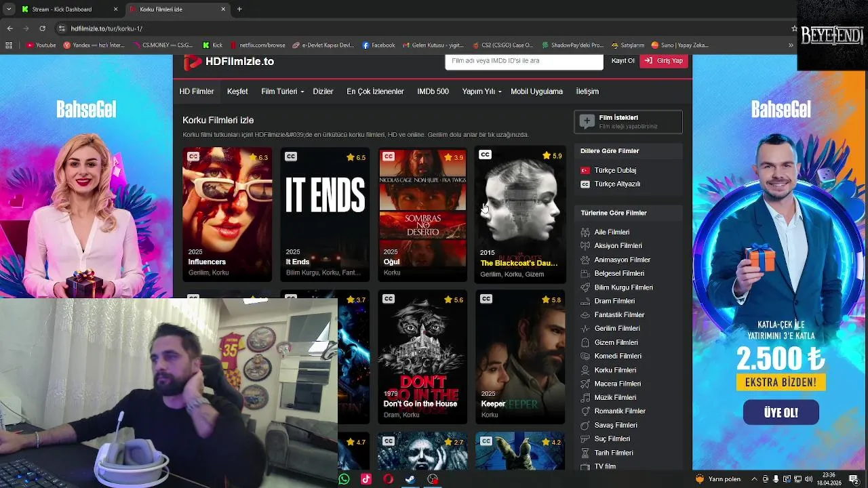Select the Romantik Filmler genre icon
868x488 pixels.
(x=585, y=411)
